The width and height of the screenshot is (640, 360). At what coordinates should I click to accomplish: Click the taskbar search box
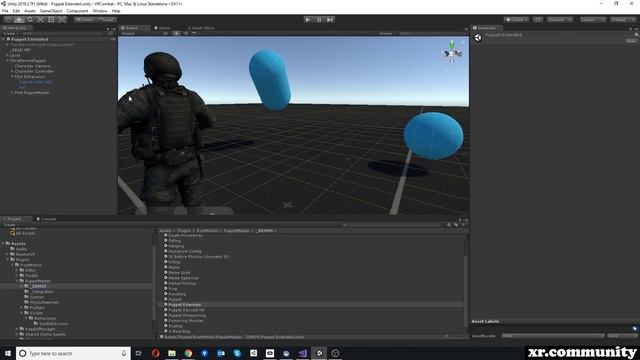click(73, 353)
